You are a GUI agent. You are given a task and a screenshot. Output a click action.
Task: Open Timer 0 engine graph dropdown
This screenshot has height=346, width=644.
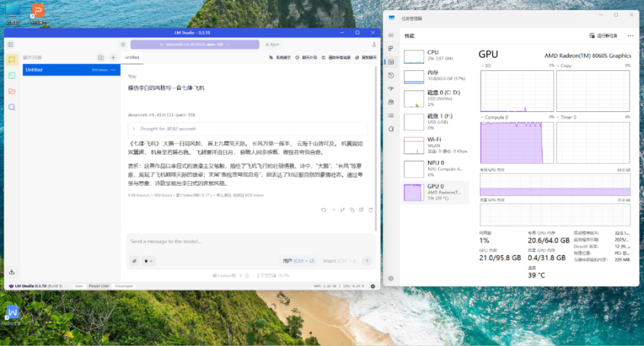(x=566, y=117)
